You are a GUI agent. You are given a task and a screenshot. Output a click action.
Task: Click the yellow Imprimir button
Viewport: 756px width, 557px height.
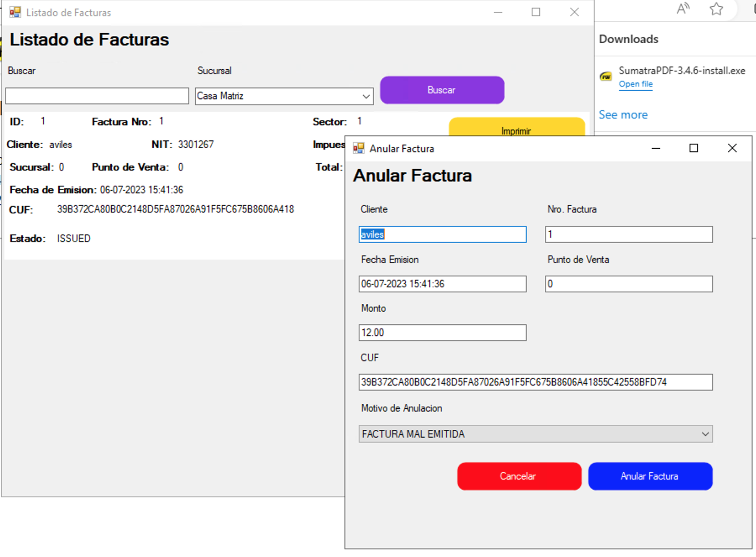pyautogui.click(x=517, y=128)
